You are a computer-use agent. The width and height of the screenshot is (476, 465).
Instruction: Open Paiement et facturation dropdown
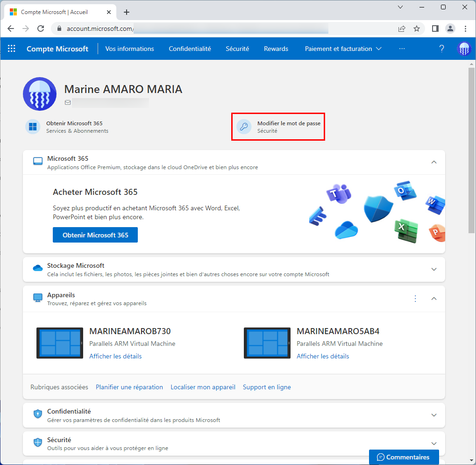click(x=343, y=49)
